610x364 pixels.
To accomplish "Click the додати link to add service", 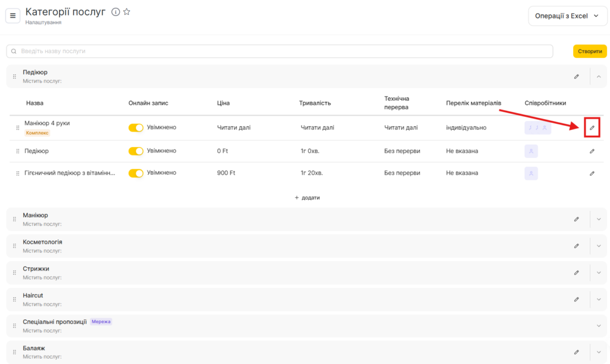I will (x=307, y=198).
